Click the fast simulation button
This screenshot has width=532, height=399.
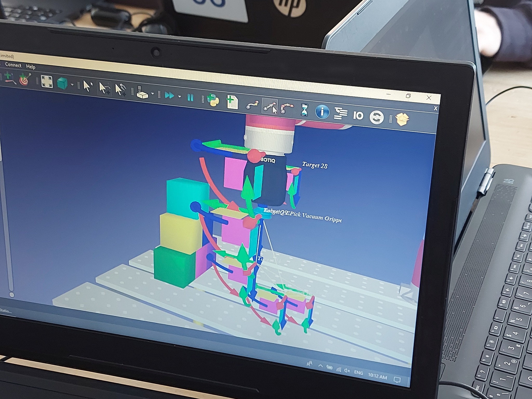click(170, 96)
